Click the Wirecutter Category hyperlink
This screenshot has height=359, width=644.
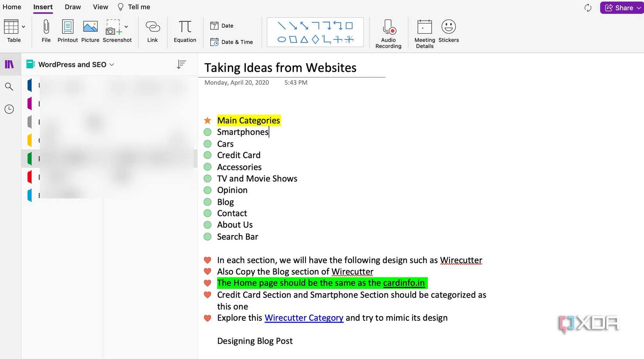304,318
